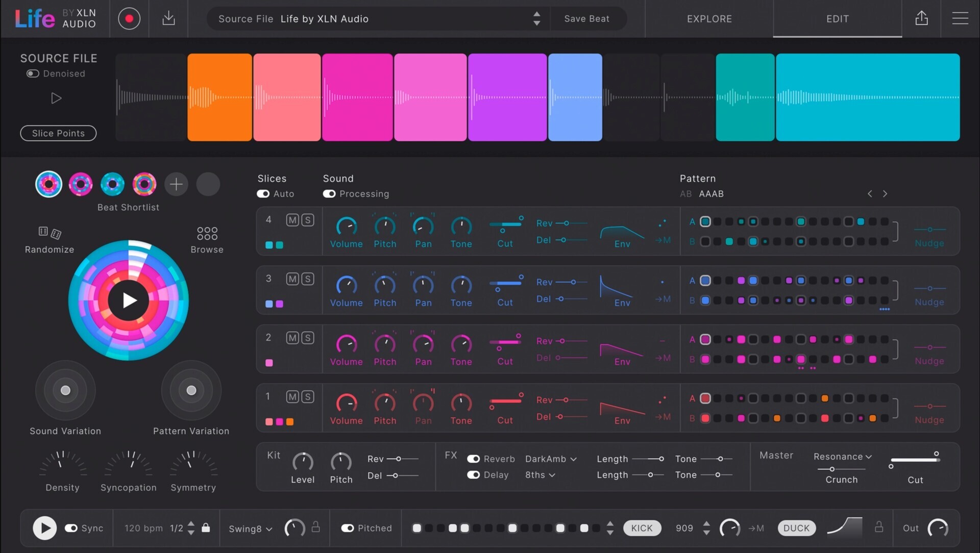The height and width of the screenshot is (553, 980).
Task: Click the red record button
Action: click(129, 19)
